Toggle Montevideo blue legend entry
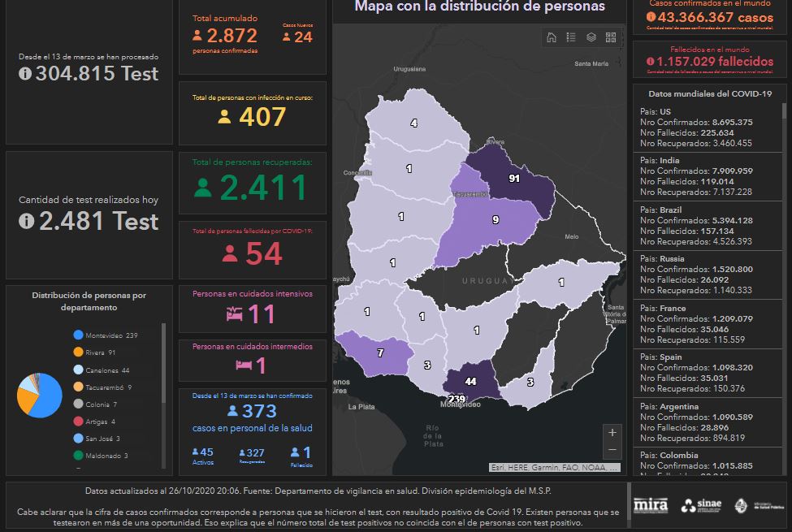 105,335
